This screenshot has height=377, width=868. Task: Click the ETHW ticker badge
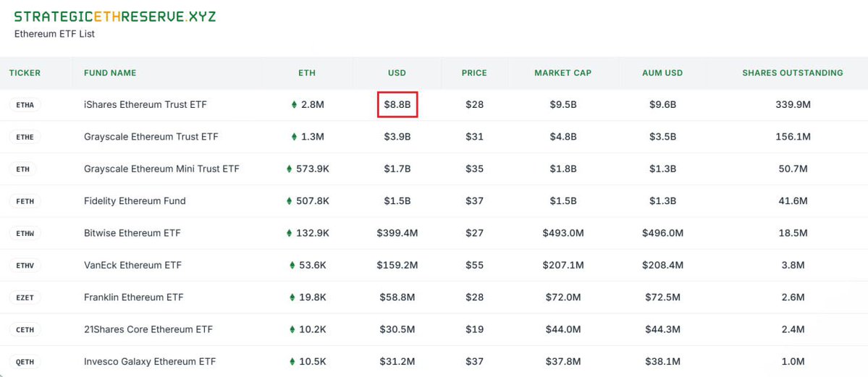coord(25,233)
